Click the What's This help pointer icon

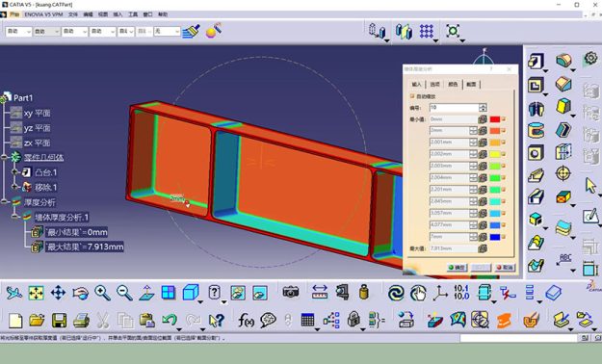tap(216, 321)
